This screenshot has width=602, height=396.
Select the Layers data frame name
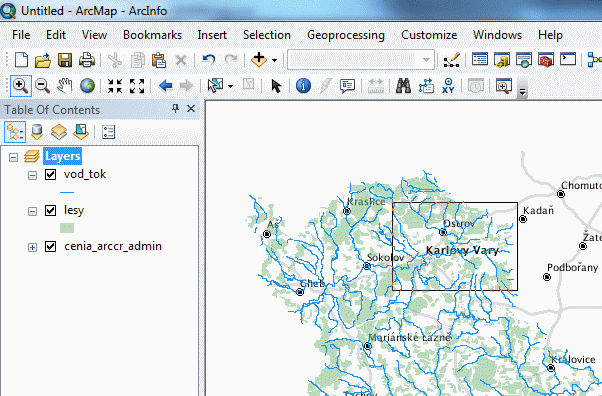63,156
